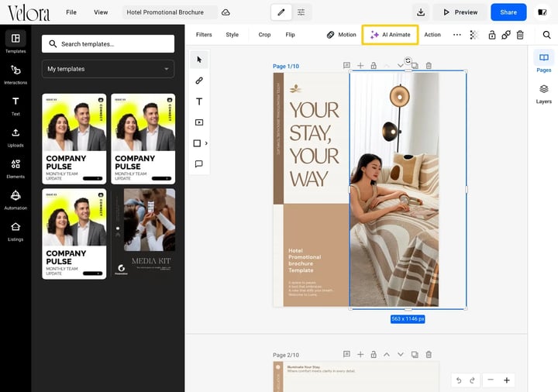Open the Layers panel
The image size is (558, 392).
[543, 94]
